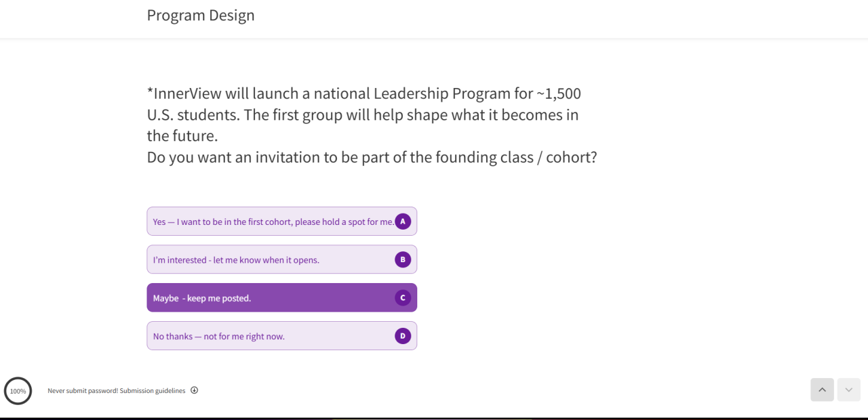Viewport: 868px width, 420px height.
Task: Click the "Do you want an invitation" question line
Action: pyautogui.click(x=372, y=157)
